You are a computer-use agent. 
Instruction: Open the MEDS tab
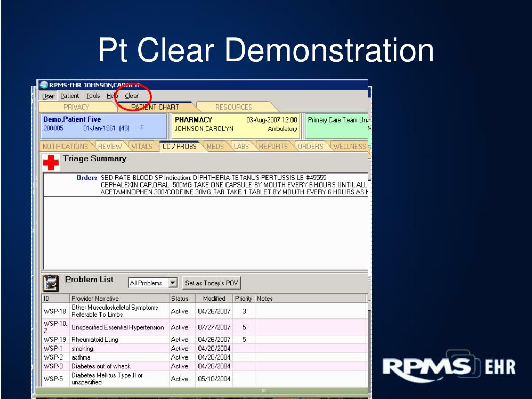[x=215, y=147]
